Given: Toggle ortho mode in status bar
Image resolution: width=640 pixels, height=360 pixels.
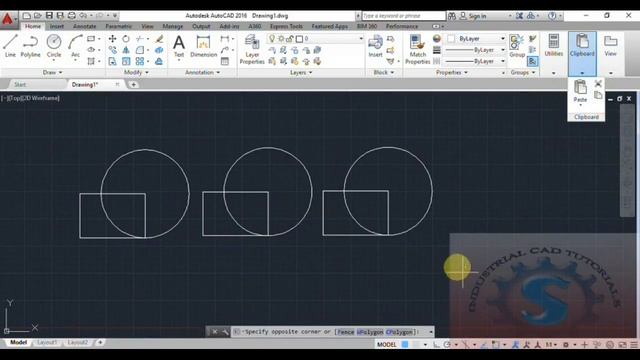Looking at the screenshot, I should click(x=436, y=344).
